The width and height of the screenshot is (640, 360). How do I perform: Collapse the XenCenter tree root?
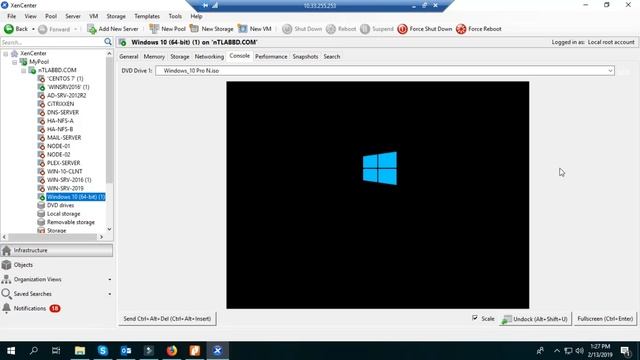(6, 53)
